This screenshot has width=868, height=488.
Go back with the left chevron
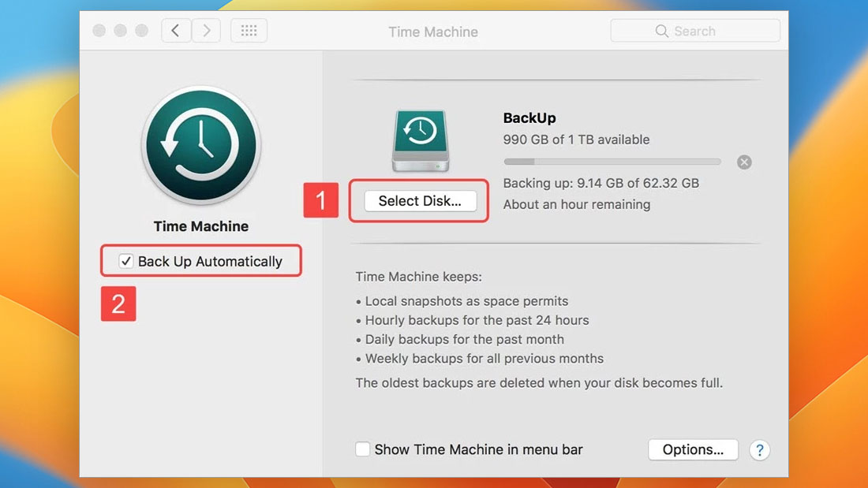[x=176, y=31]
